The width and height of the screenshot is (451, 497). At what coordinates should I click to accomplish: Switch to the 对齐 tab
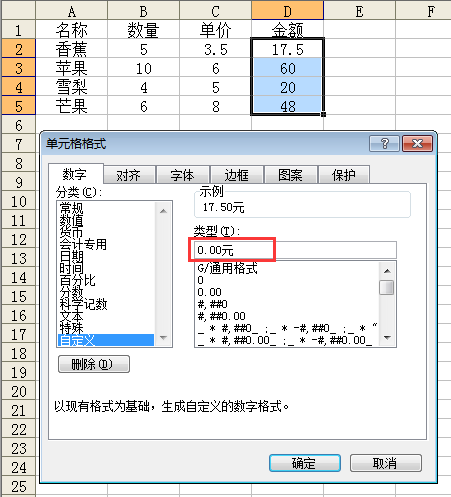tap(129, 175)
